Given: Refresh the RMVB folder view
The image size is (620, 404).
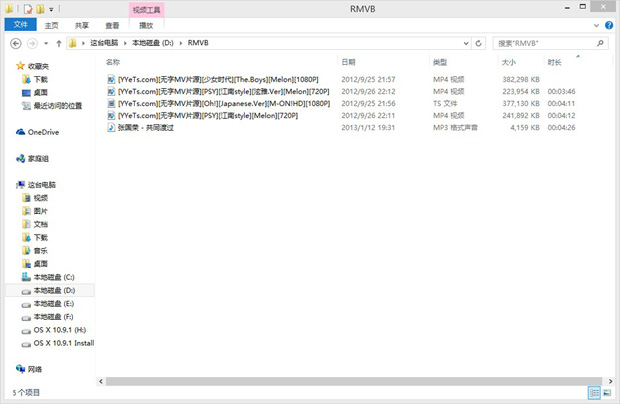Looking at the screenshot, I should [481, 44].
